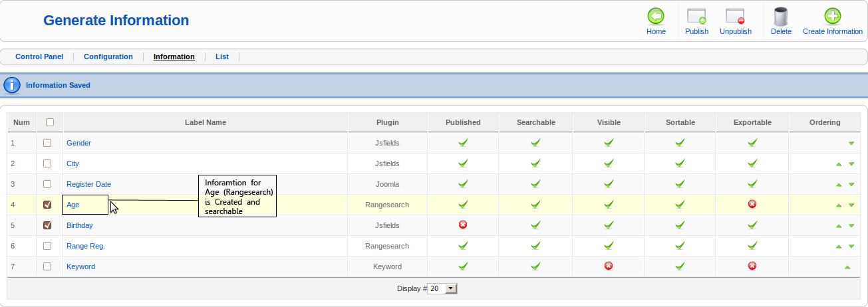
Task: Move the Gender row down in ordering
Action: (851, 144)
